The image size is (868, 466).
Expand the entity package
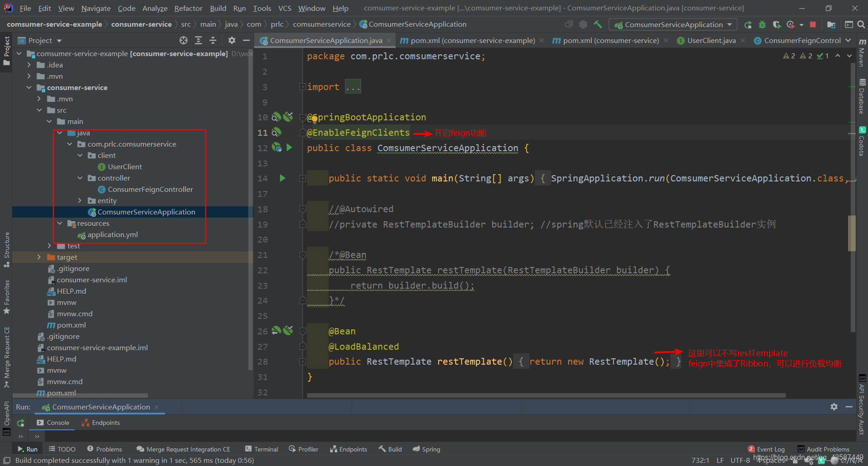click(x=80, y=200)
